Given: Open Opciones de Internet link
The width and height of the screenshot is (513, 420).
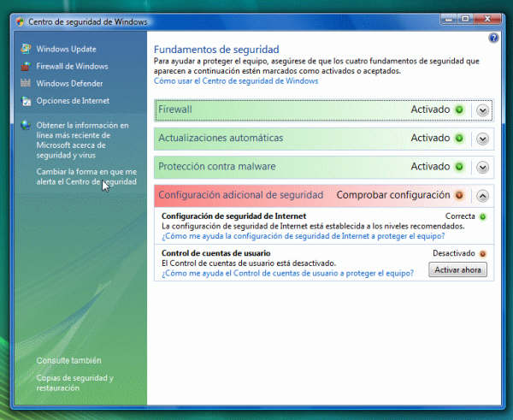Looking at the screenshot, I should point(73,101).
